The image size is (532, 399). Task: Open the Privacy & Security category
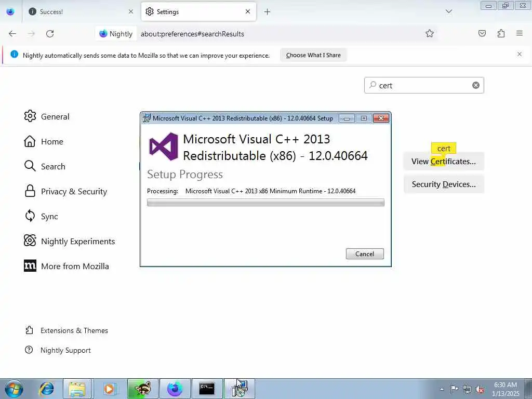(x=66, y=191)
